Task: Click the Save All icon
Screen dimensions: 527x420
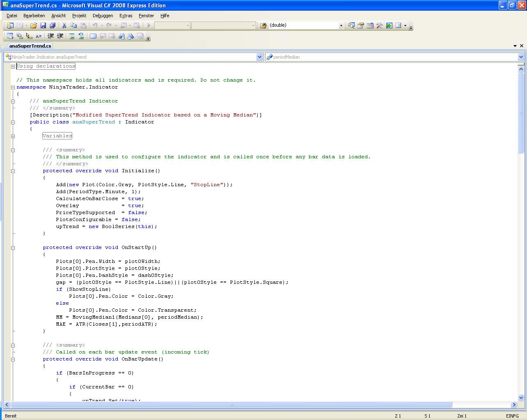Action: click(53, 25)
